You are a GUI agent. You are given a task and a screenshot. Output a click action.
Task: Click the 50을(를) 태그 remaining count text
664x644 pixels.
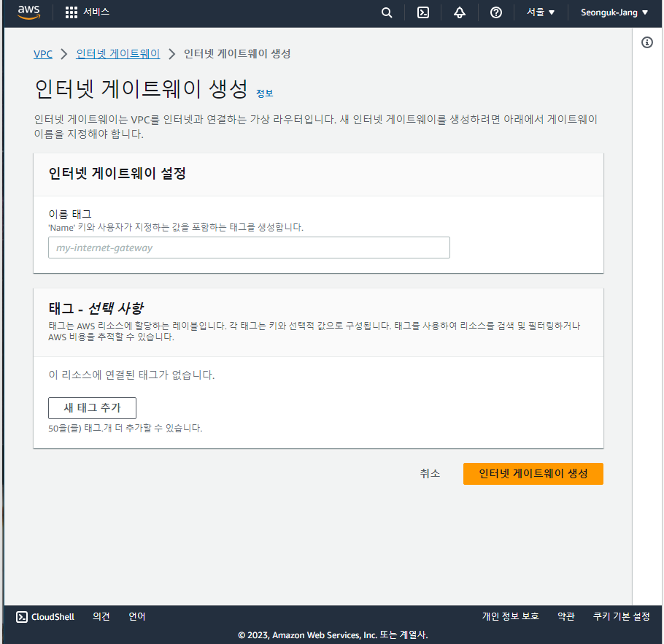tap(126, 428)
